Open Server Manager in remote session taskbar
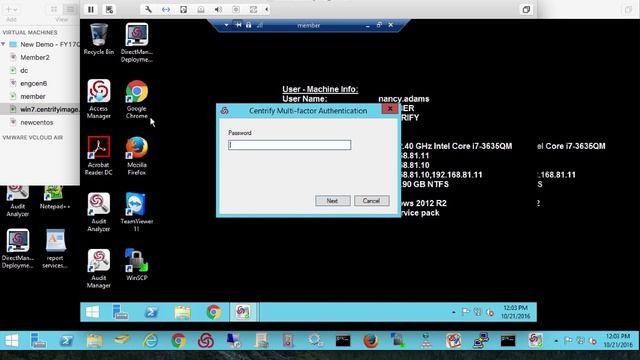This screenshot has width=640, height=360. click(120, 312)
